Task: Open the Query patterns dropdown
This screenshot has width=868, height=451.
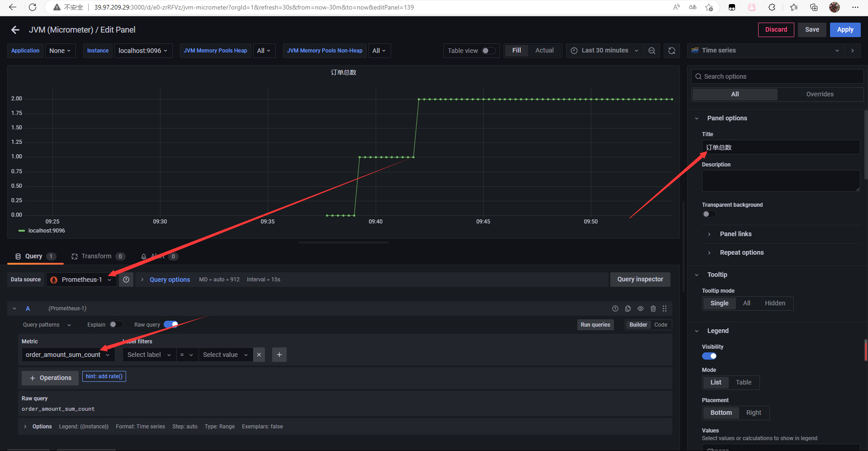Action: coord(47,325)
